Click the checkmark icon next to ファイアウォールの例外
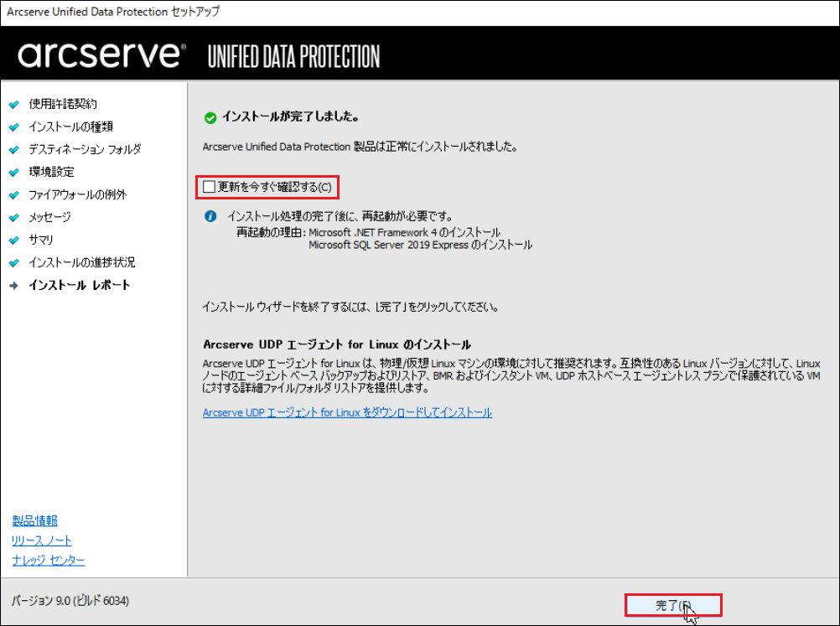The height and width of the screenshot is (626, 840). point(14,195)
